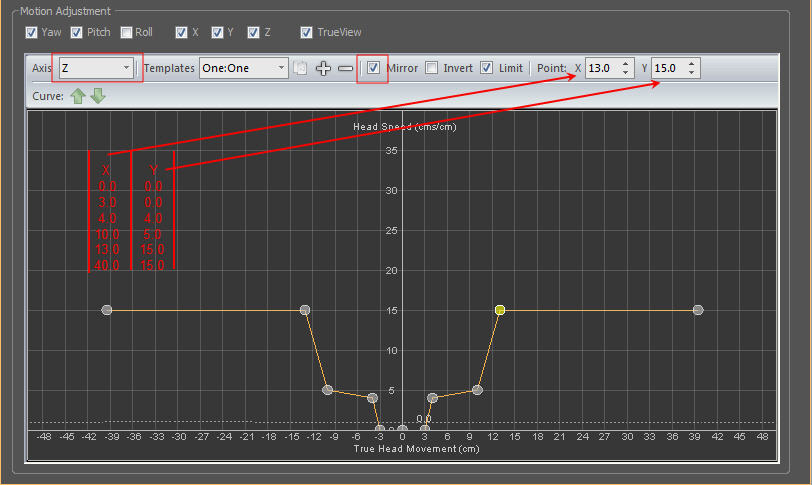
Task: Toggle the Y axis checkbox
Action: pos(217,33)
